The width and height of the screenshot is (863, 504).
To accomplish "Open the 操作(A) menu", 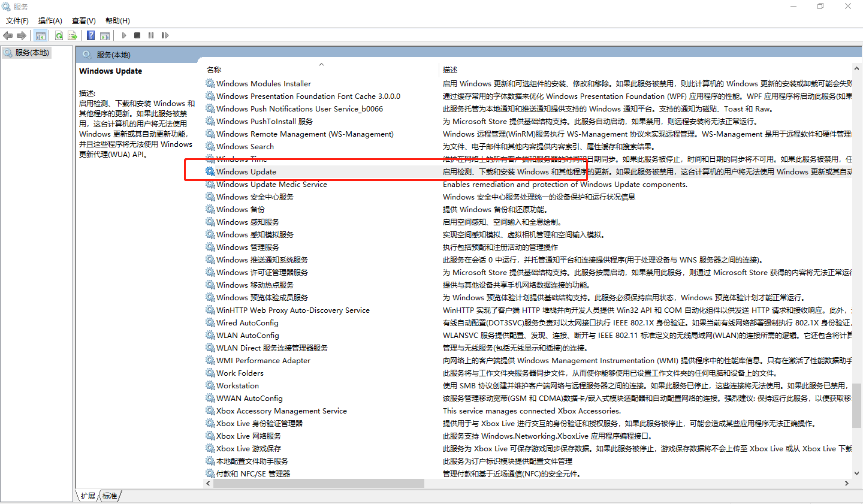I will (50, 21).
